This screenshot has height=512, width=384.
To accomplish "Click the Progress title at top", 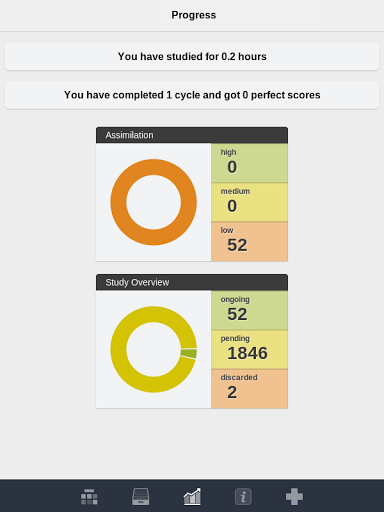I will click(194, 15).
